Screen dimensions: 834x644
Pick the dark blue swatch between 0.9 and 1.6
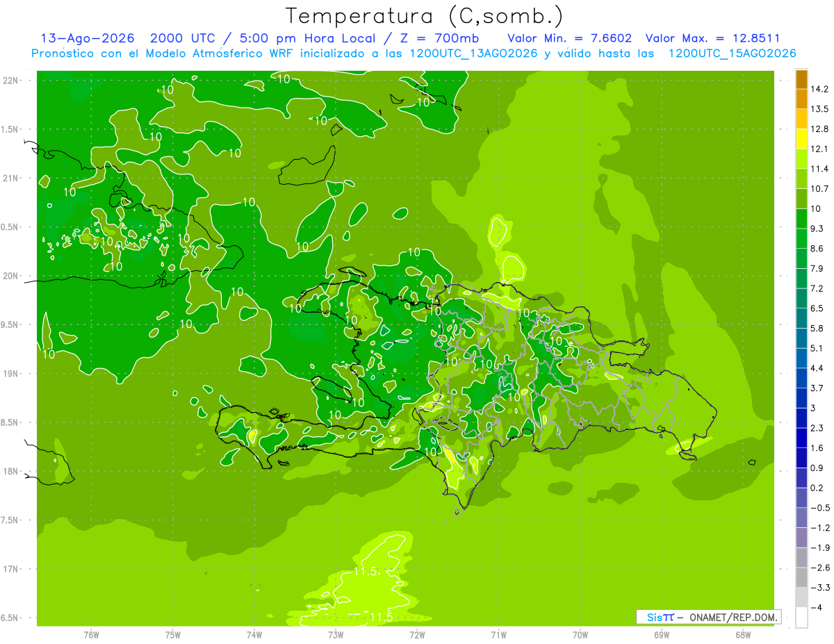[801, 458]
